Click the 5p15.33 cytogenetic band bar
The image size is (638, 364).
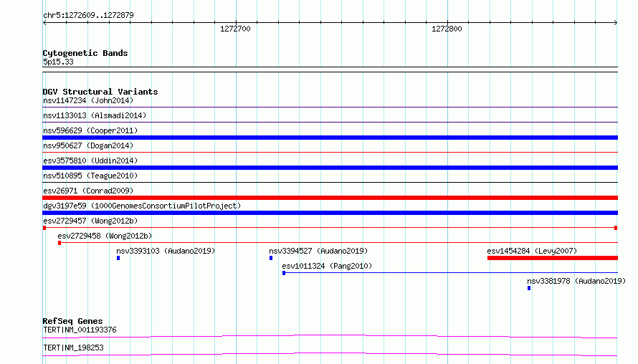pyautogui.click(x=330, y=70)
